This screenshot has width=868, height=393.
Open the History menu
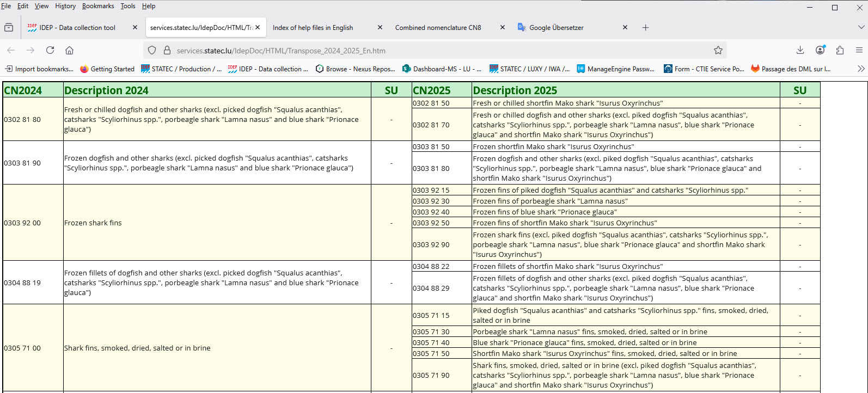click(65, 6)
